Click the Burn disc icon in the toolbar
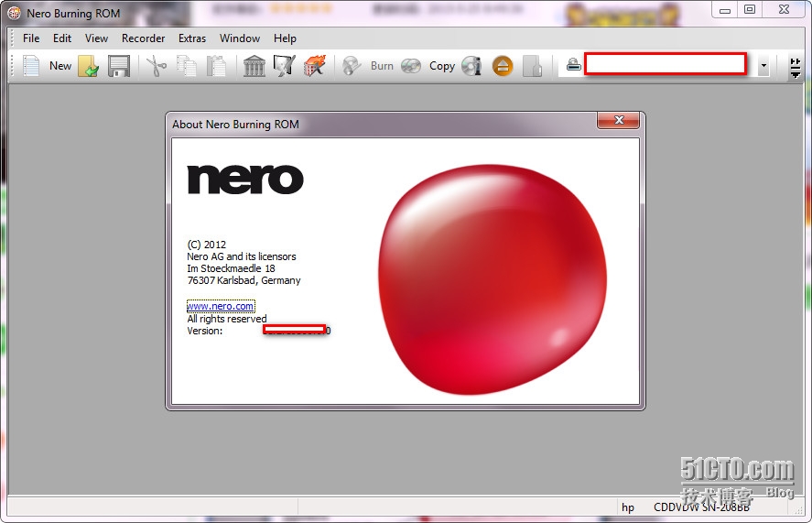This screenshot has height=523, width=812. click(x=352, y=66)
